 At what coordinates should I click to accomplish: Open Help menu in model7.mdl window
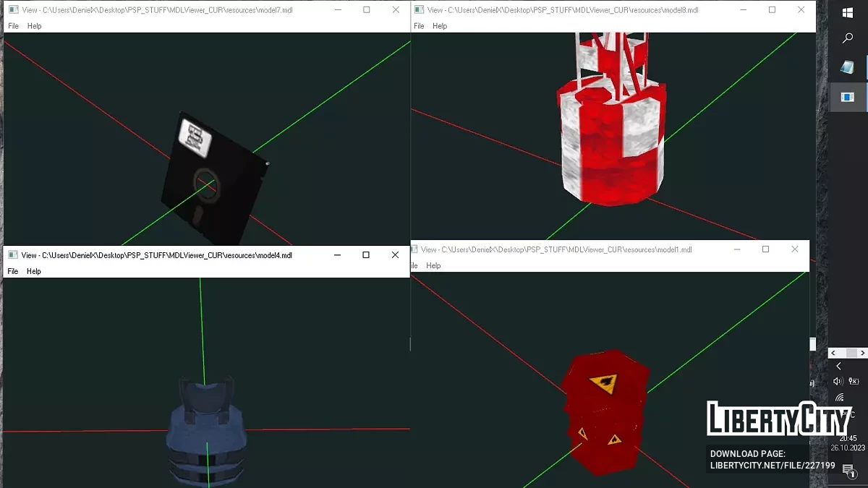(x=34, y=26)
